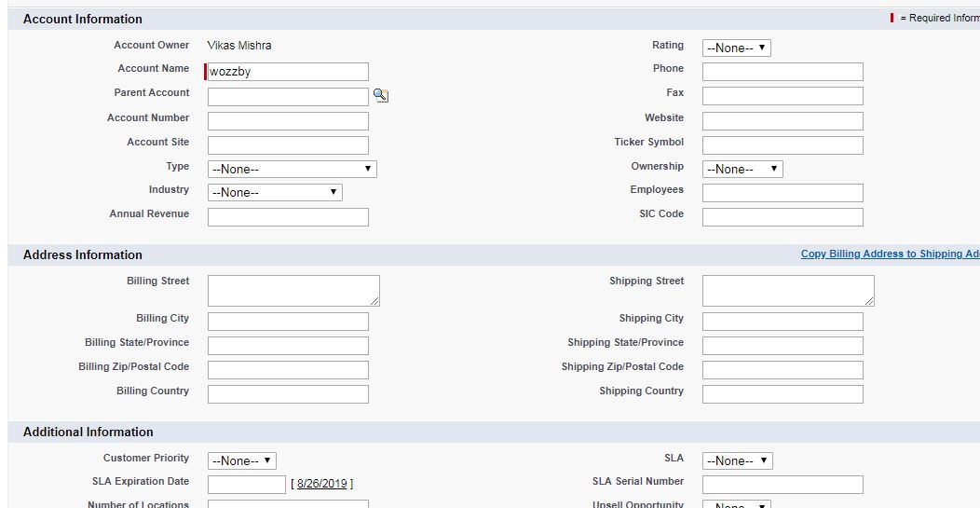Click the Billing City field
This screenshot has width=980, height=508.
point(288,322)
